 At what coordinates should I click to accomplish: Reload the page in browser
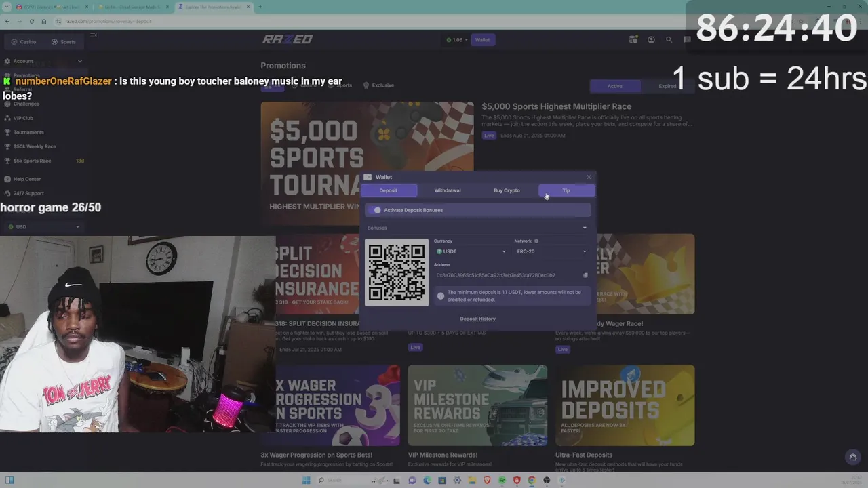tap(31, 22)
